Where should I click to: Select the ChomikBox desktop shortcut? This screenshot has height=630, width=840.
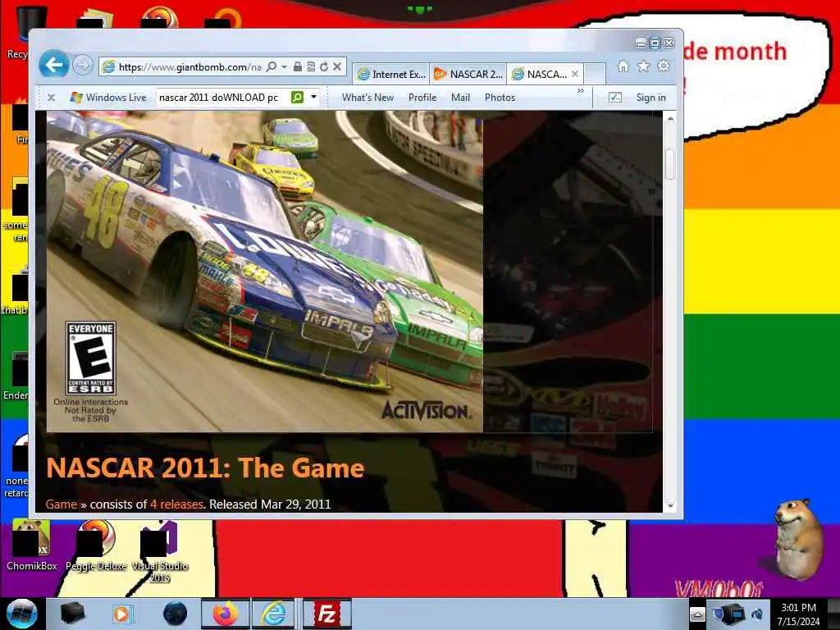31,546
